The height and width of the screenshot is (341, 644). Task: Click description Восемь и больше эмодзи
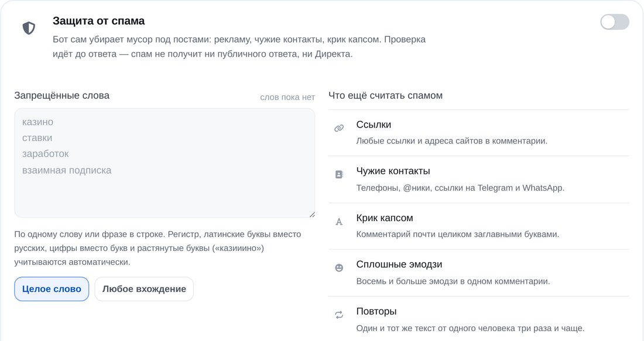tap(453, 281)
